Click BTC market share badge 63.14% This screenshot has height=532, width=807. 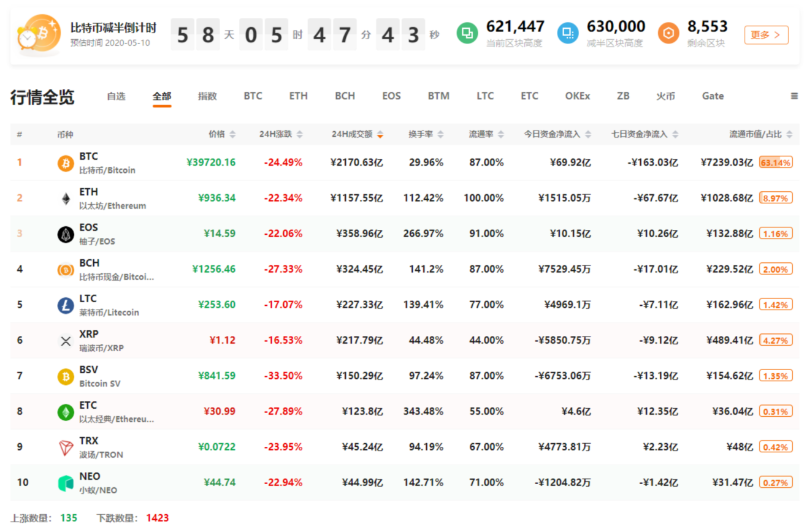[x=776, y=162]
